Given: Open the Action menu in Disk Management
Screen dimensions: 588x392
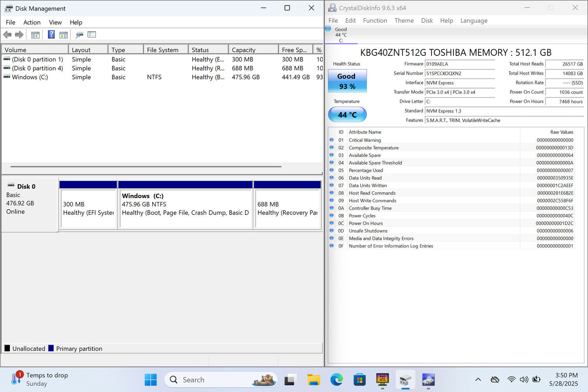Looking at the screenshot, I should coord(32,22).
